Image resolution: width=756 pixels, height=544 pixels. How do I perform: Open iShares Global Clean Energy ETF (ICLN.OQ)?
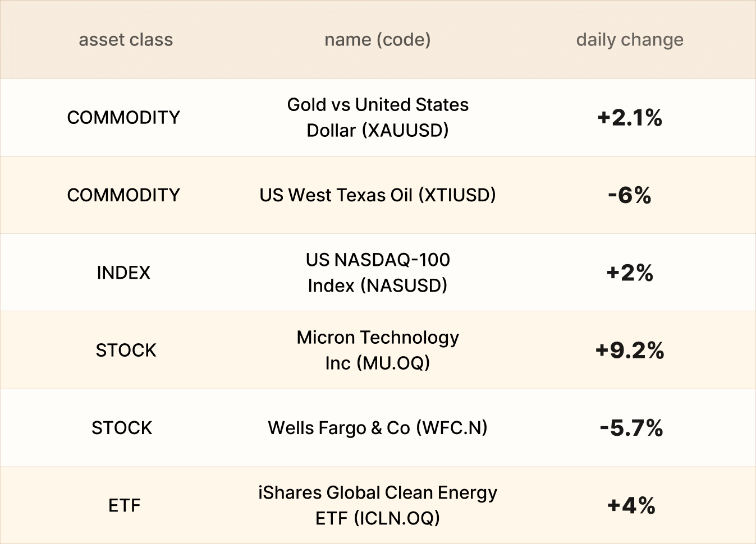click(x=378, y=505)
